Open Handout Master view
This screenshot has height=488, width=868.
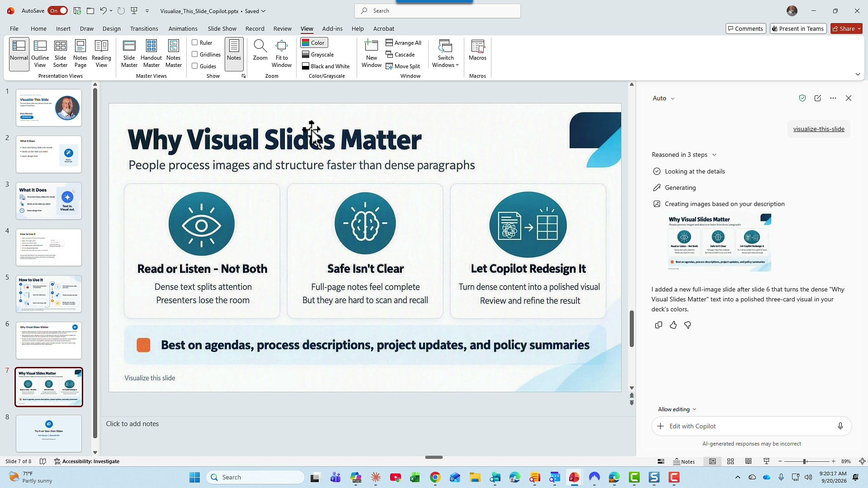point(151,54)
